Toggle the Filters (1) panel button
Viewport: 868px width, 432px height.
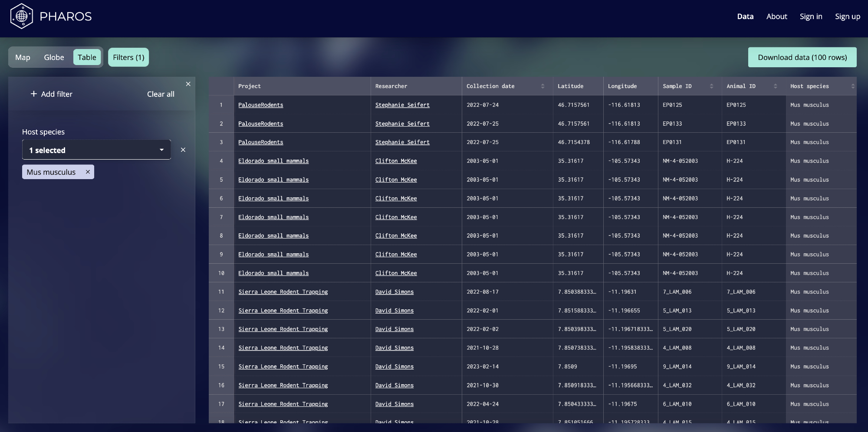click(128, 57)
